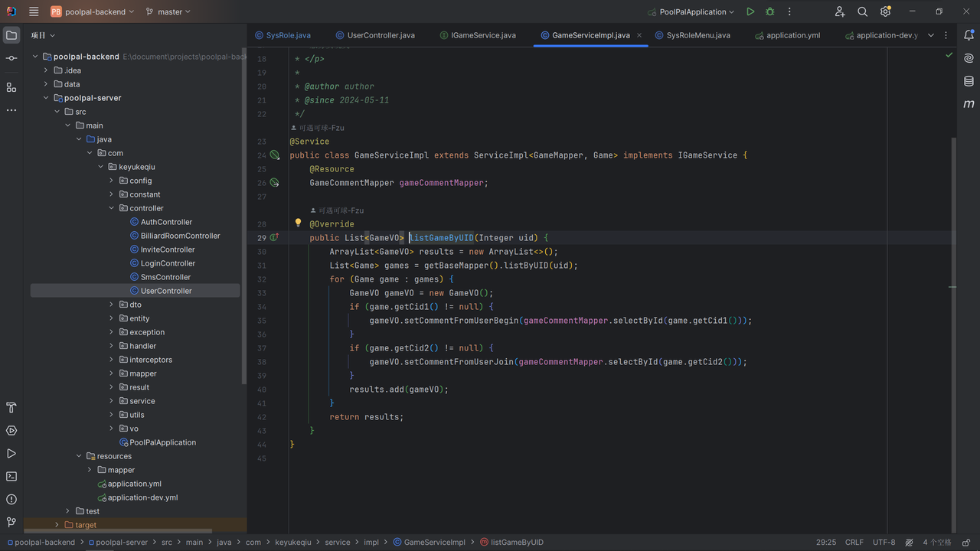Expand the config package folder
The width and height of the screenshot is (980, 551).
(x=112, y=181)
